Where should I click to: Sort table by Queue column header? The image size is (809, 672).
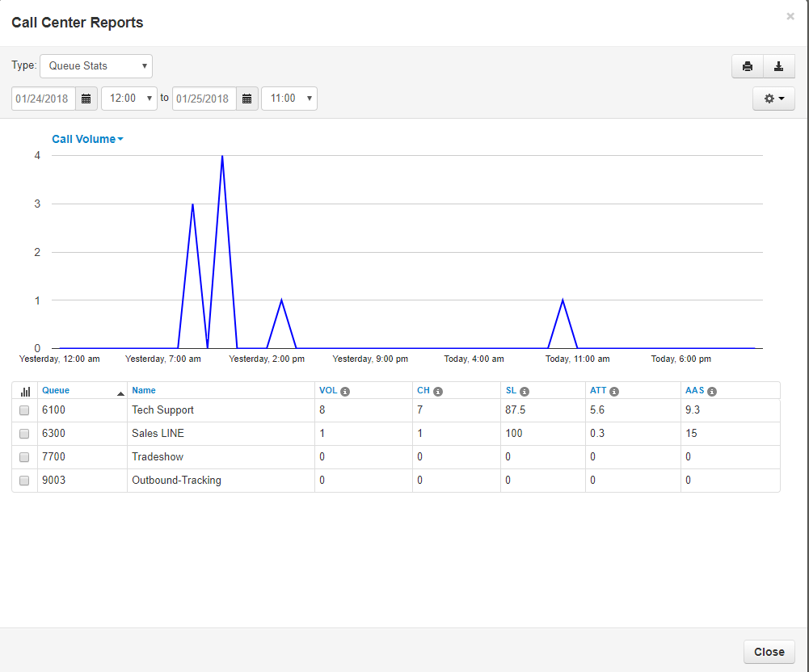56,390
